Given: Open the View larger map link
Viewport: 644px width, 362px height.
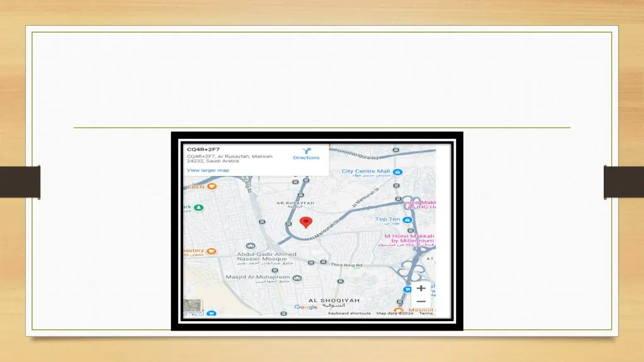Looking at the screenshot, I should pos(208,170).
